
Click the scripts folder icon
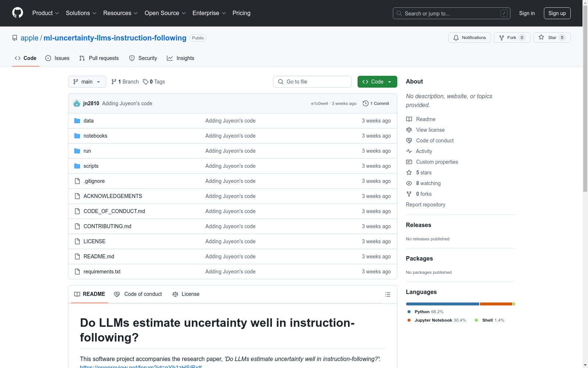77,166
